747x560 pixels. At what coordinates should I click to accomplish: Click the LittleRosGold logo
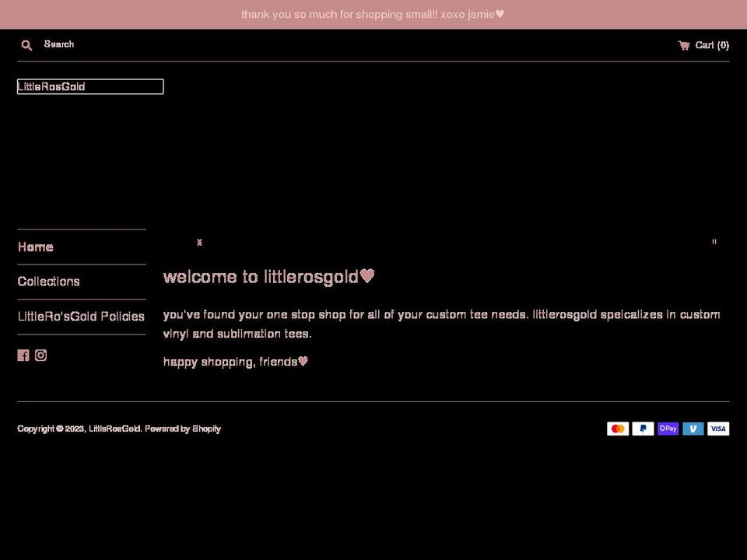[51, 86]
